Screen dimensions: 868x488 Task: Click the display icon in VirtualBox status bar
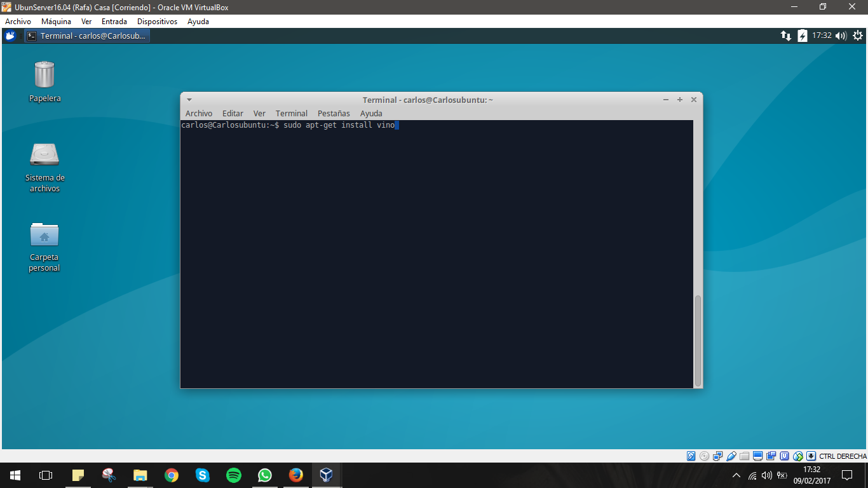click(757, 456)
